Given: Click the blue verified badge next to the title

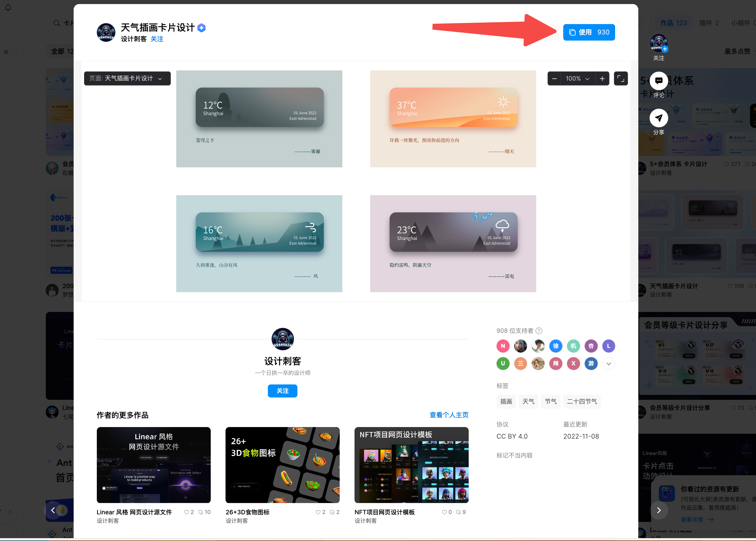Looking at the screenshot, I should coord(201,28).
